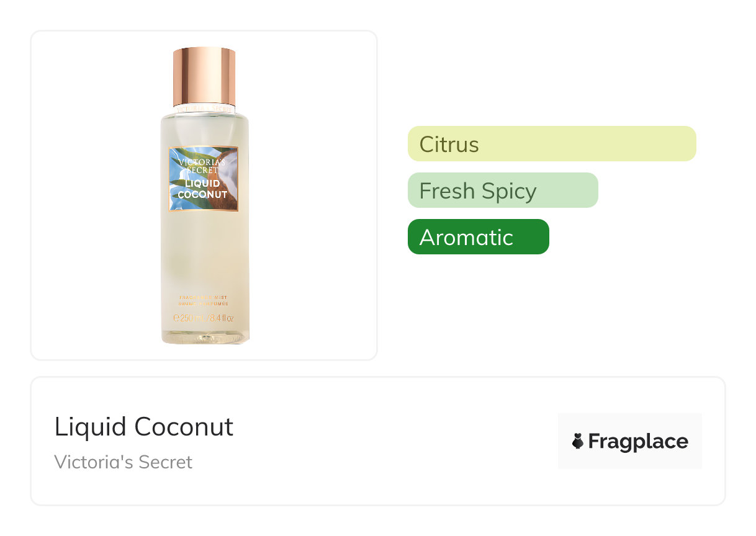Click the 250 ml volume text on bottle

click(203, 319)
